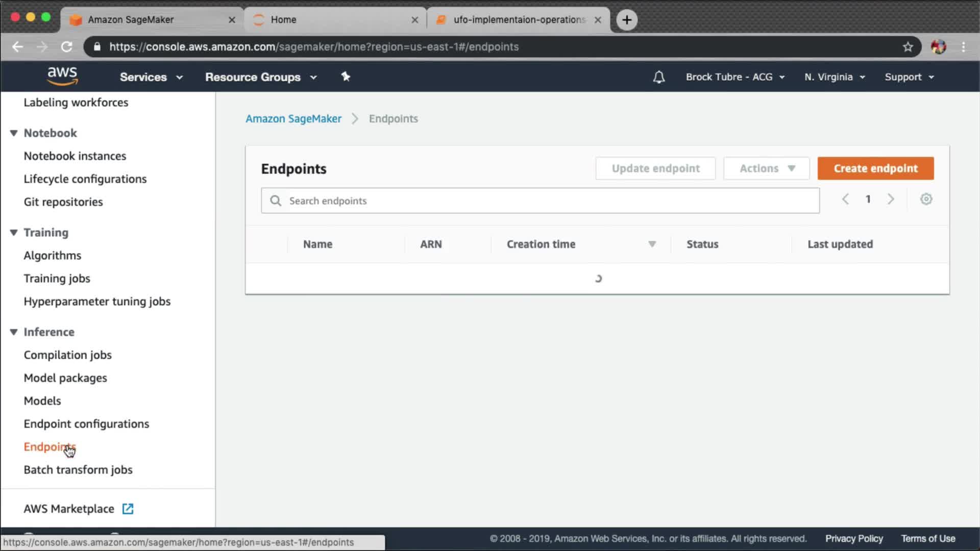
Task: Click the pin shortcuts icon in navbar
Action: pyautogui.click(x=346, y=77)
